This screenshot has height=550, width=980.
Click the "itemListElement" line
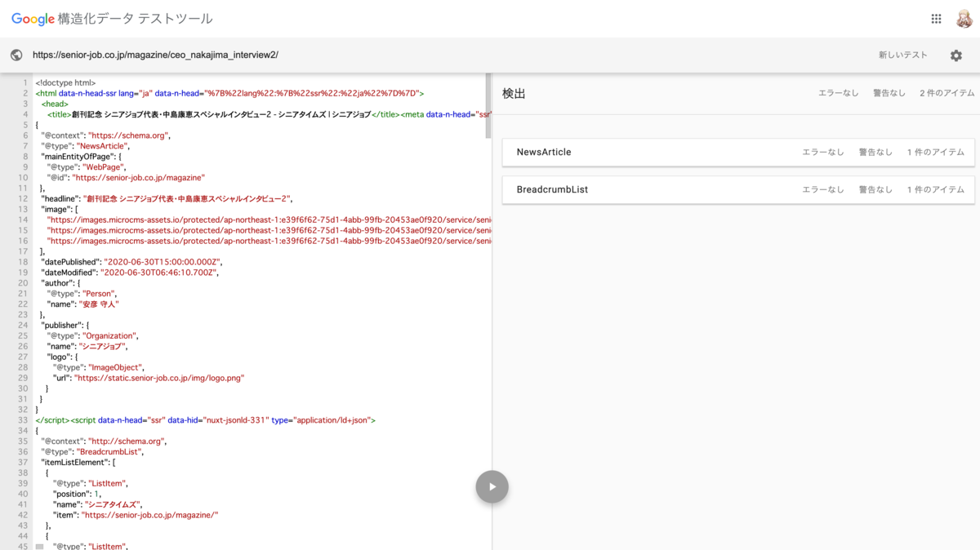point(78,462)
